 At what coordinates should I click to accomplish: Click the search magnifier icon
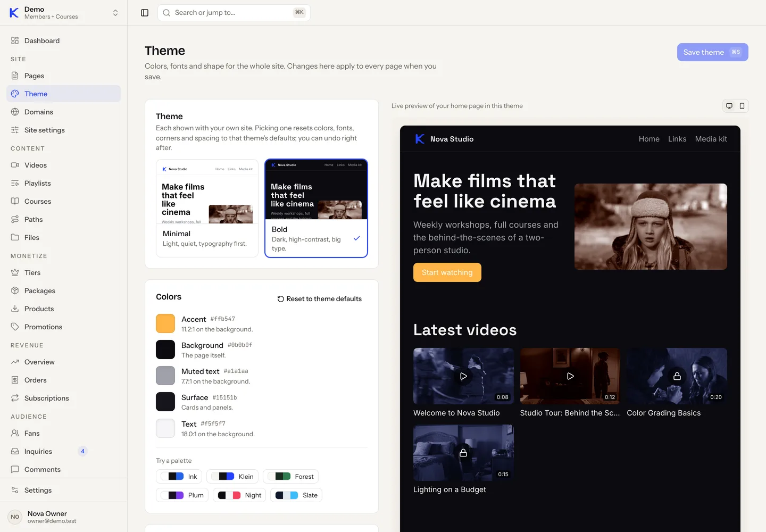[166, 13]
